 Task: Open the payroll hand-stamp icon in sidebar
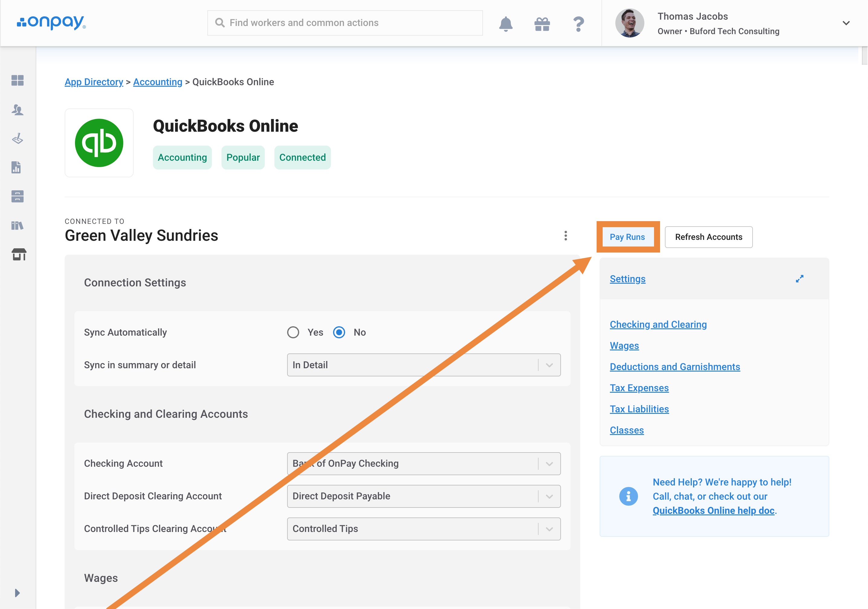tap(18, 138)
